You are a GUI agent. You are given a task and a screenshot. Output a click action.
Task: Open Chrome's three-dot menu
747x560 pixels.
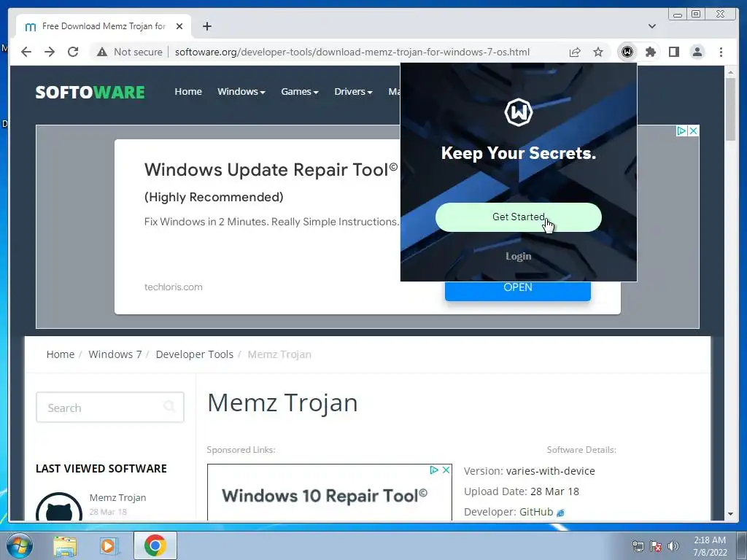(x=721, y=52)
